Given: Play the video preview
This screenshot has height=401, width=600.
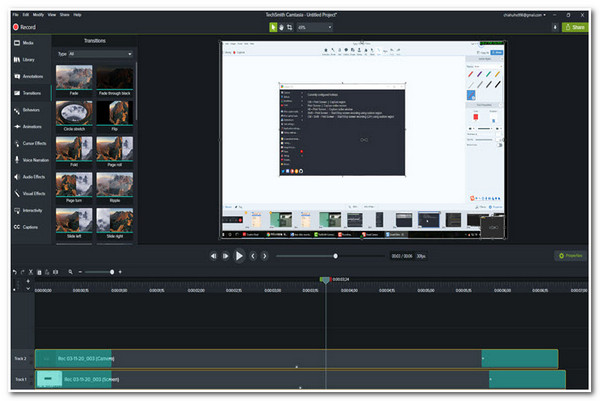Looking at the screenshot, I should (x=239, y=256).
